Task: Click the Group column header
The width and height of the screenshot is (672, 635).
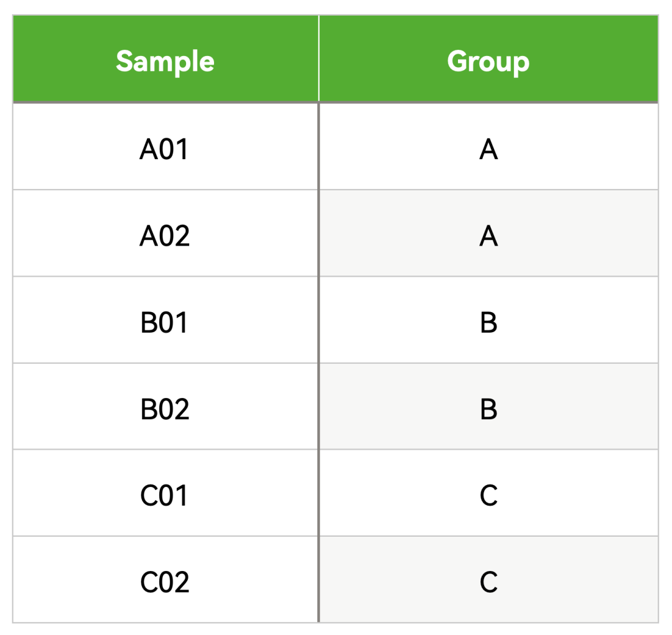Action: pyautogui.click(x=488, y=59)
